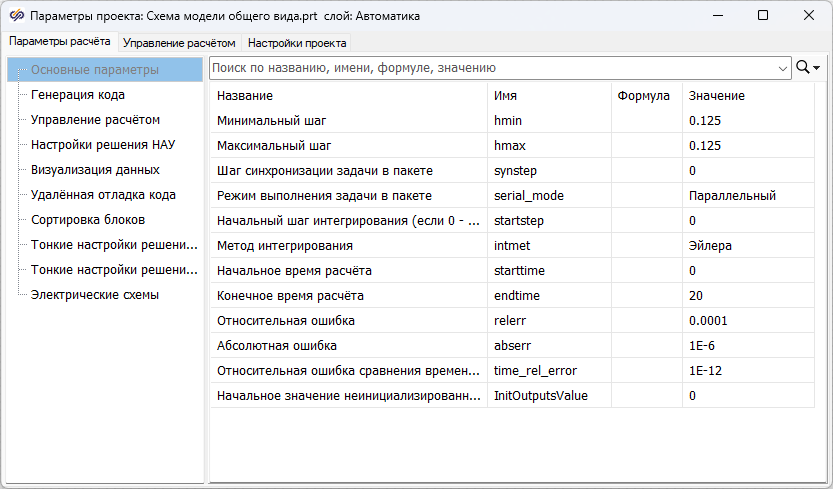Image resolution: width=833 pixels, height=489 pixels.
Task: Click the app logo in title bar
Action: tap(15, 16)
